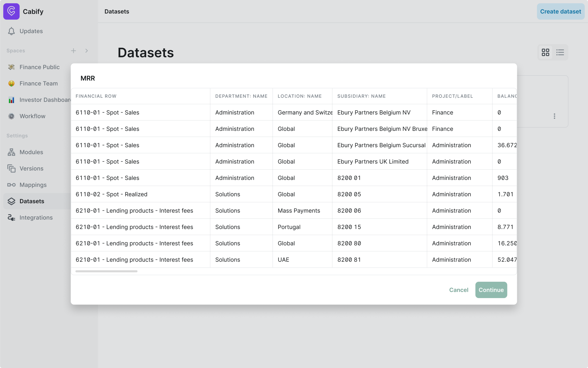
Task: Open Finance Team emoji icon
Action: coord(11,83)
